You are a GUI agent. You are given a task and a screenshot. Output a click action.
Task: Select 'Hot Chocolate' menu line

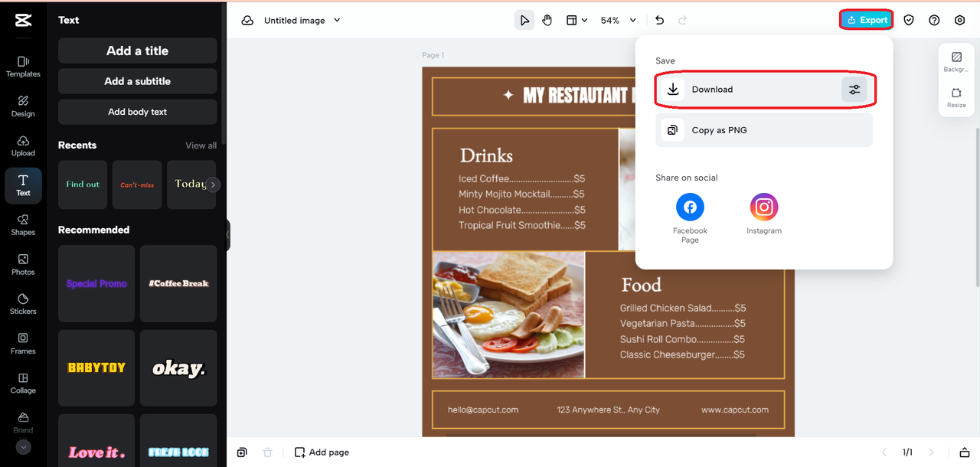tap(522, 210)
